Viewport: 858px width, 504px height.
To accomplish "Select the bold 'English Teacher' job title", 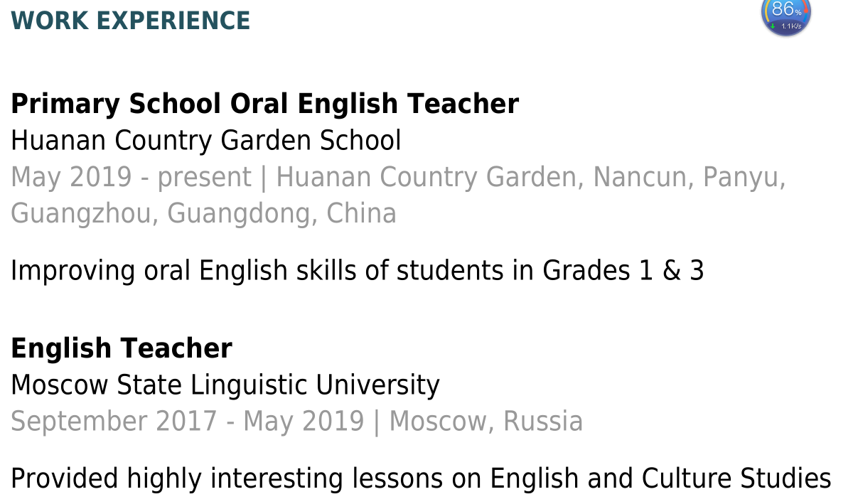I will (122, 348).
